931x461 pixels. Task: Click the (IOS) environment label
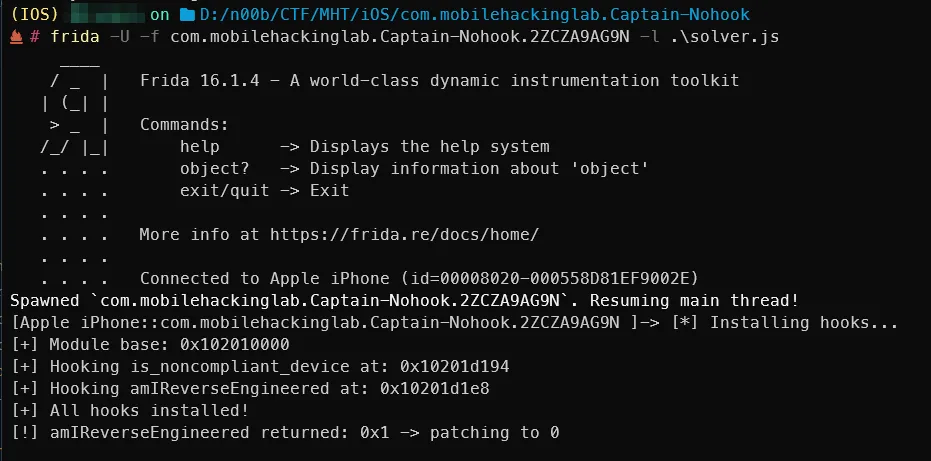coord(35,15)
